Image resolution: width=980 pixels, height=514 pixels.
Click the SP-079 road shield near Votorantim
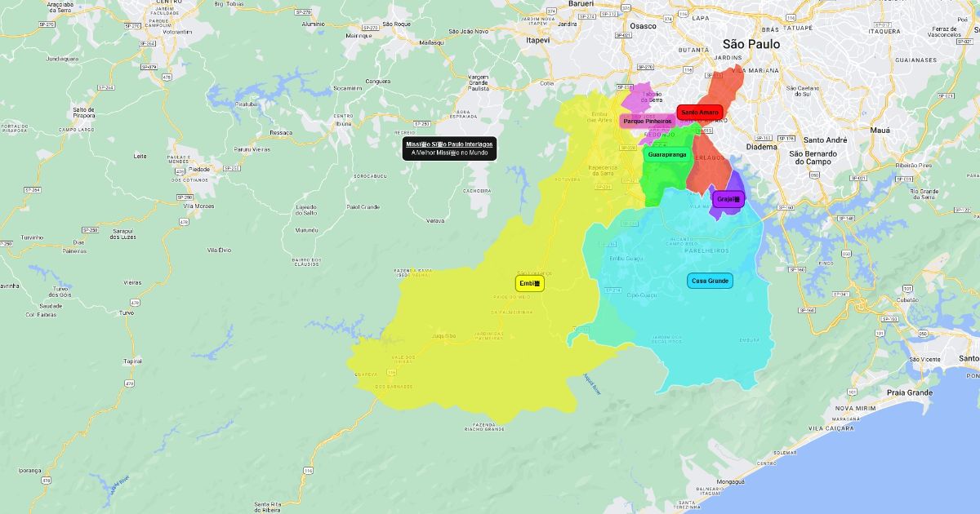(x=149, y=67)
